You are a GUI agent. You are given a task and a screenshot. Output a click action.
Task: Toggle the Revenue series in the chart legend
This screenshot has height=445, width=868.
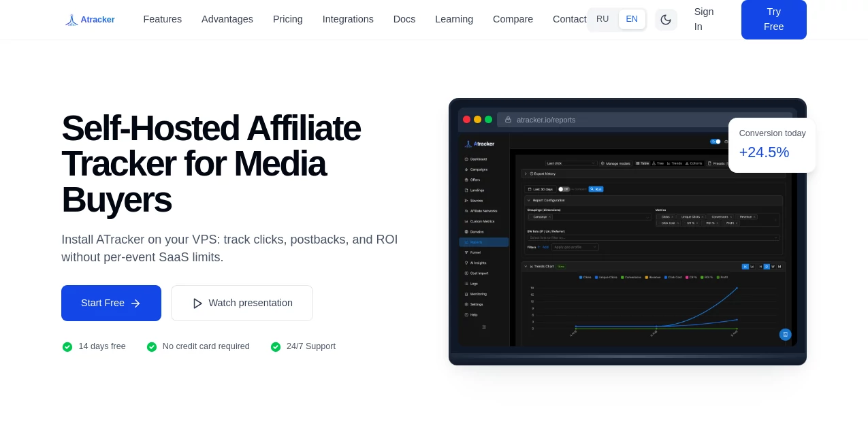coord(653,277)
